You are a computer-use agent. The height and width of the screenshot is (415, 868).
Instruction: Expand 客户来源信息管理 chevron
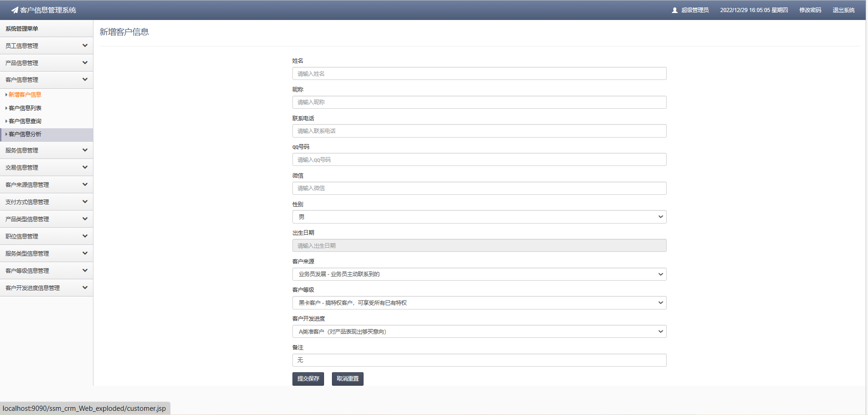point(85,184)
